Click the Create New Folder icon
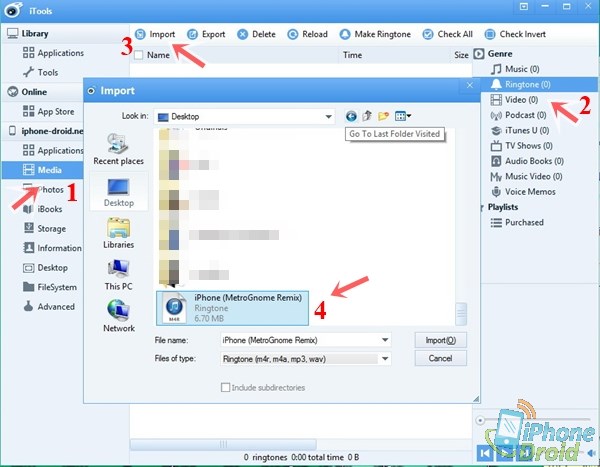Viewport: 600px width, 467px height. coord(383,116)
